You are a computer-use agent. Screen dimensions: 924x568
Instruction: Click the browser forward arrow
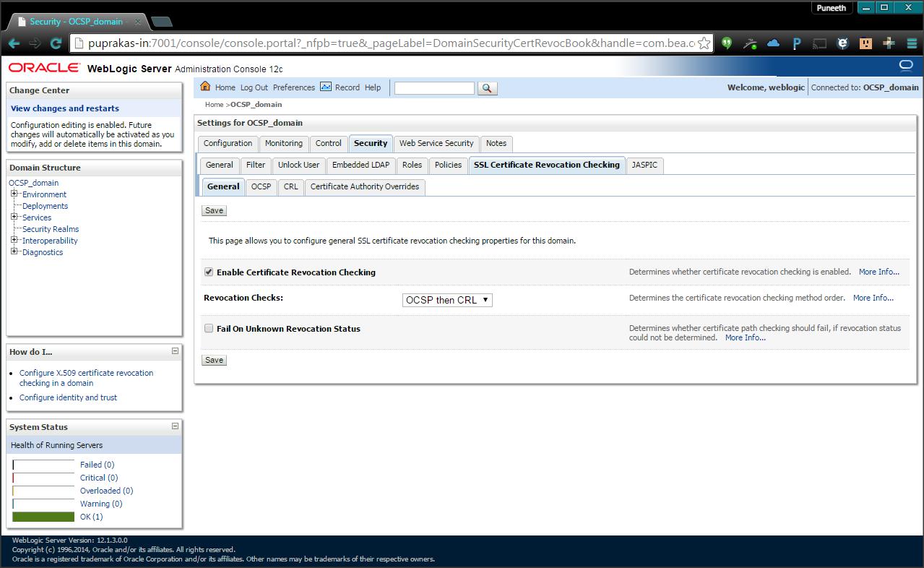34,43
